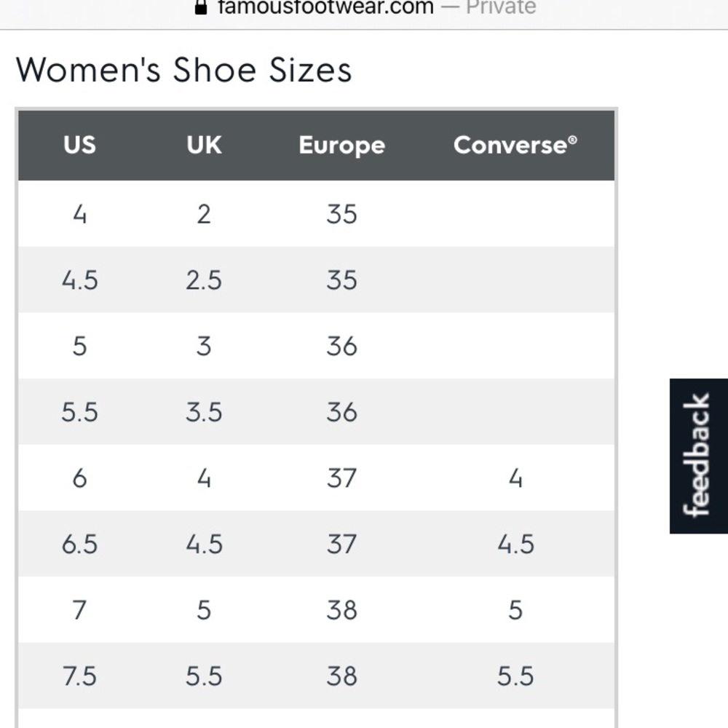Select US size 4.5 cell
728x728 pixels.
80,280
